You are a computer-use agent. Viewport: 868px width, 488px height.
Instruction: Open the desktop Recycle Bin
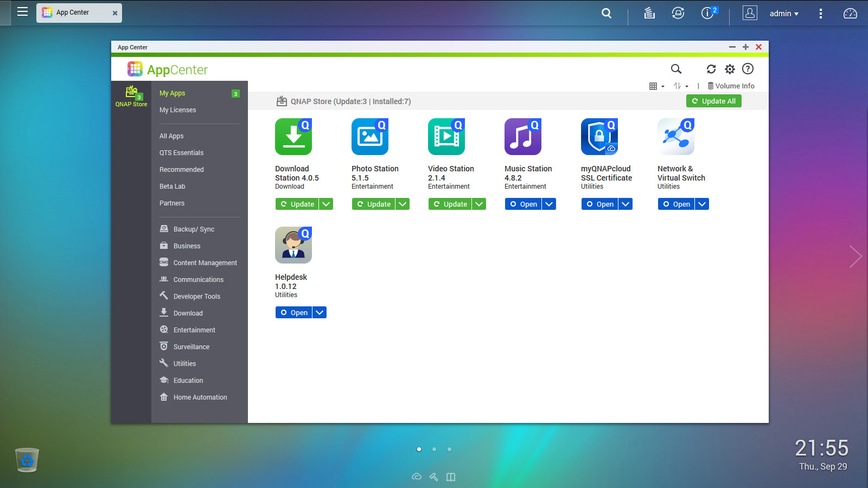point(27,460)
